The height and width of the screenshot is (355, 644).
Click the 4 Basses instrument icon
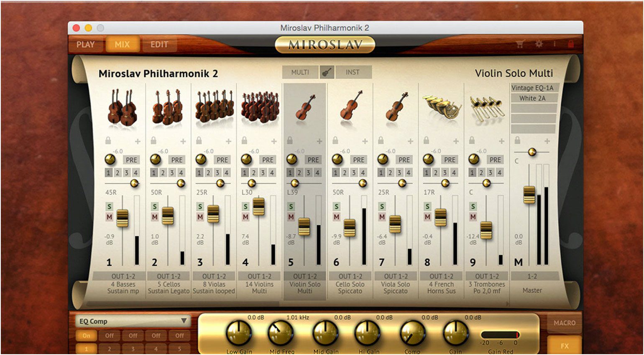tap(123, 107)
